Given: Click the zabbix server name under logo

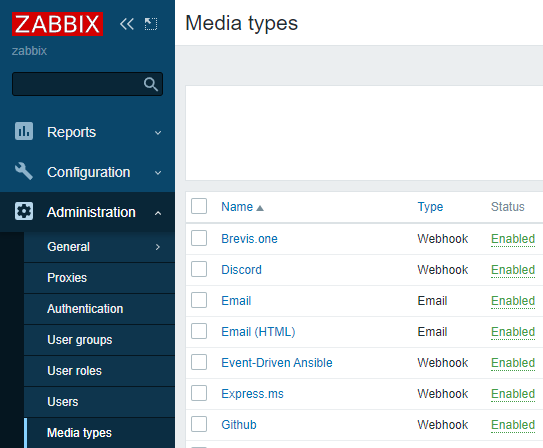Looking at the screenshot, I should pos(29,51).
